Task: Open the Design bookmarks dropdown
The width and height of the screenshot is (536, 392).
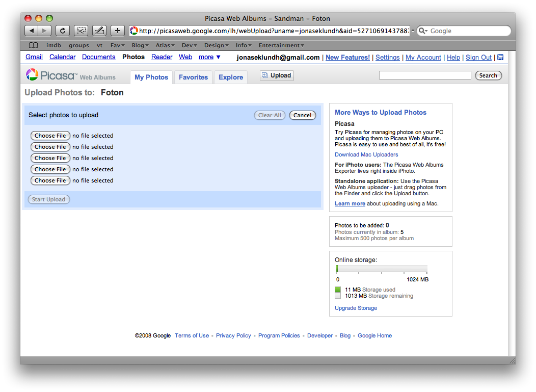Action: click(x=217, y=45)
